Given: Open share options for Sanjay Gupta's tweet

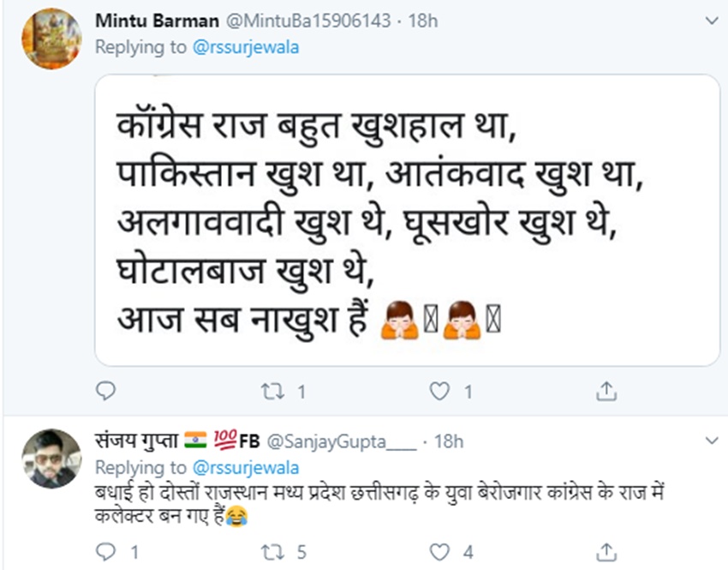Looking at the screenshot, I should (606, 550).
